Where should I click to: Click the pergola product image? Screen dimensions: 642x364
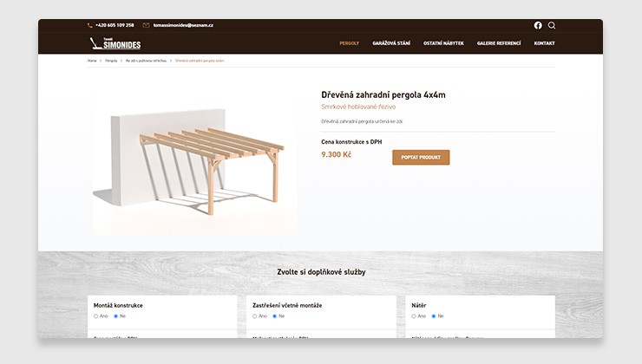195,160
